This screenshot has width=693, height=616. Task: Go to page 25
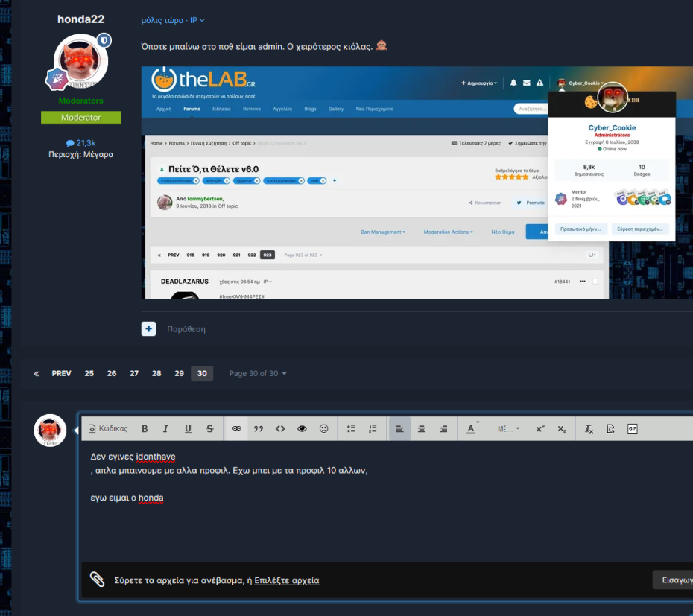point(89,373)
